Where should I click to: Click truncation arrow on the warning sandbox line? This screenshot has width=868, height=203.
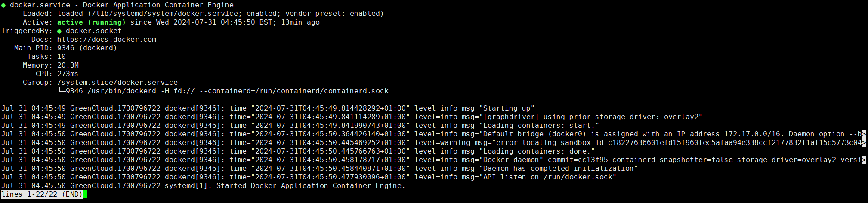[864, 143]
